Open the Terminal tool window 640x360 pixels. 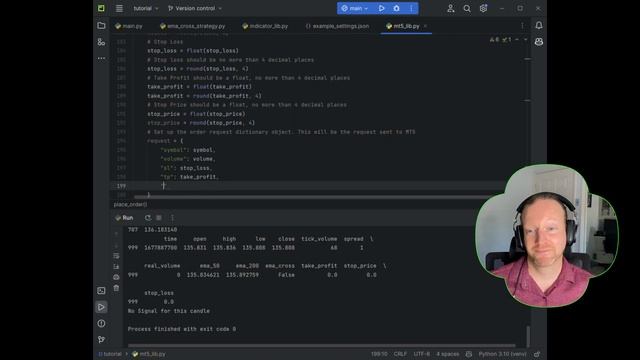[x=101, y=291]
